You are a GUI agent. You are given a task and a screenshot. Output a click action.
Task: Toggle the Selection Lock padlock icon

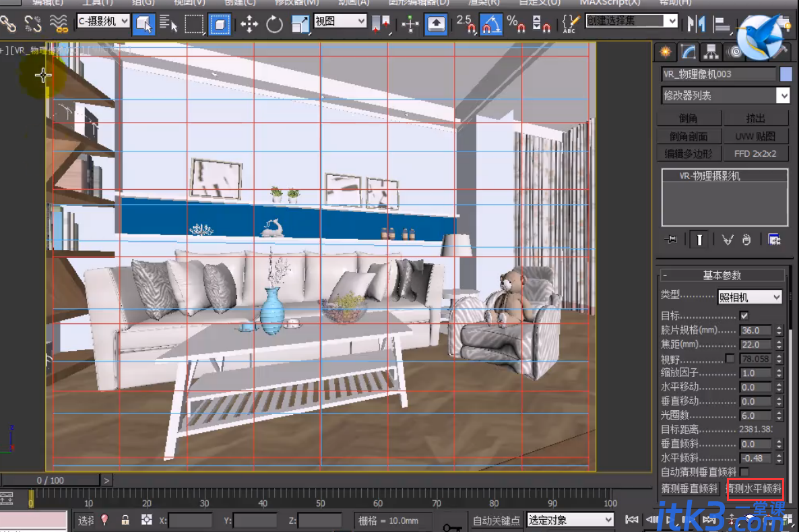coord(125,520)
